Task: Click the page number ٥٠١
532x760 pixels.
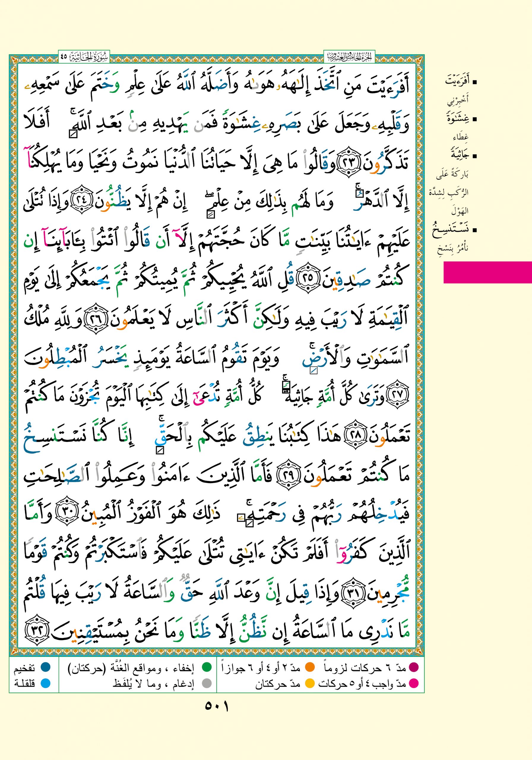Action: point(216,706)
